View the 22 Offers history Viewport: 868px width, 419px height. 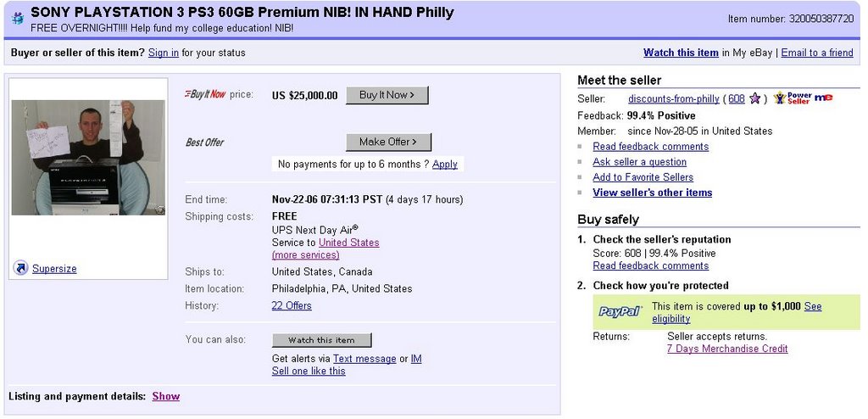292,305
